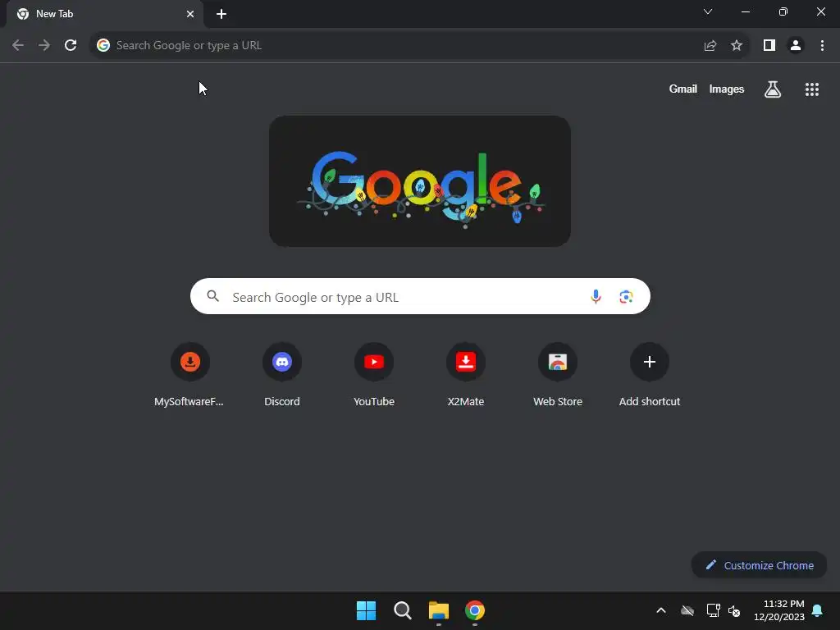Screen dimensions: 840x630
Task: Open the clock showing 11:32 PM
Action: (x=779, y=610)
